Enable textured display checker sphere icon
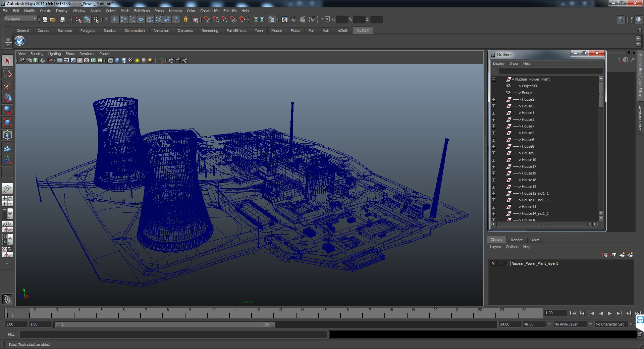The height and width of the screenshot is (349, 644). click(x=130, y=60)
